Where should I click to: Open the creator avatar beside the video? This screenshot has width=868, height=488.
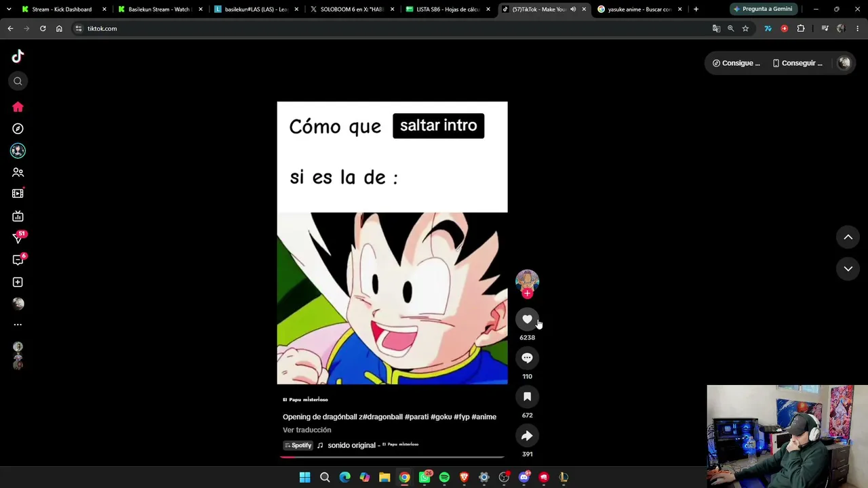pos(527,281)
